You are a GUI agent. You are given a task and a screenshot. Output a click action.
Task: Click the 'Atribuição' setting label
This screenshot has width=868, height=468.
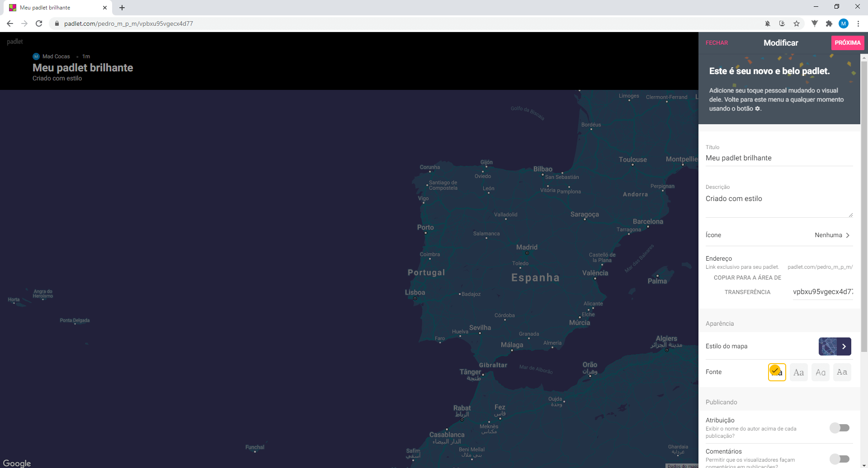tap(720, 421)
